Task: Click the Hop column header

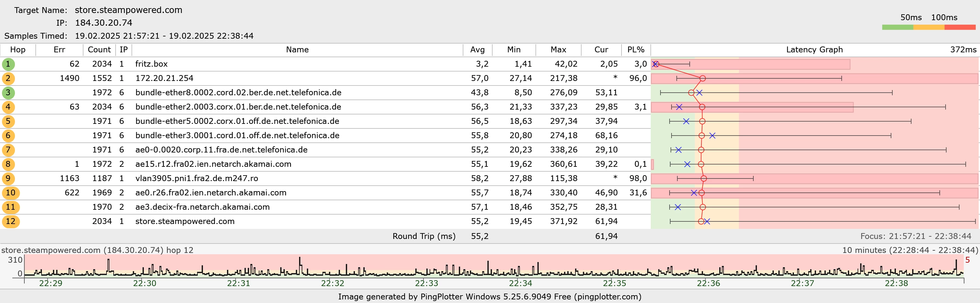Action: click(x=18, y=49)
